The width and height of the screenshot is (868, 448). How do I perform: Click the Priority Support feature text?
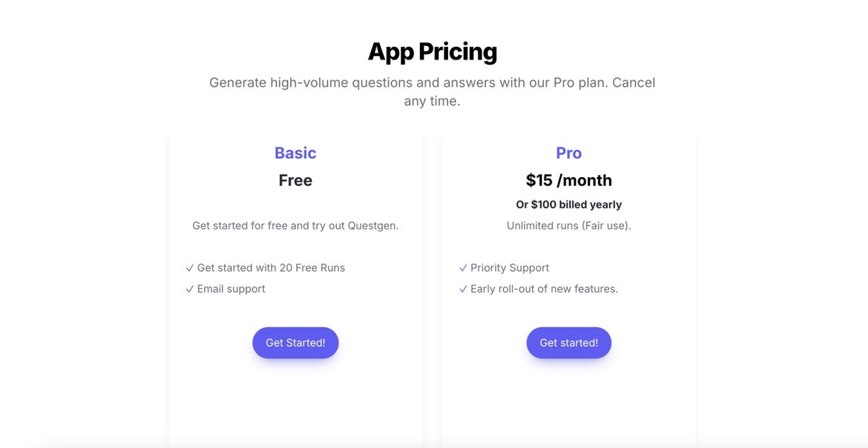pos(510,268)
